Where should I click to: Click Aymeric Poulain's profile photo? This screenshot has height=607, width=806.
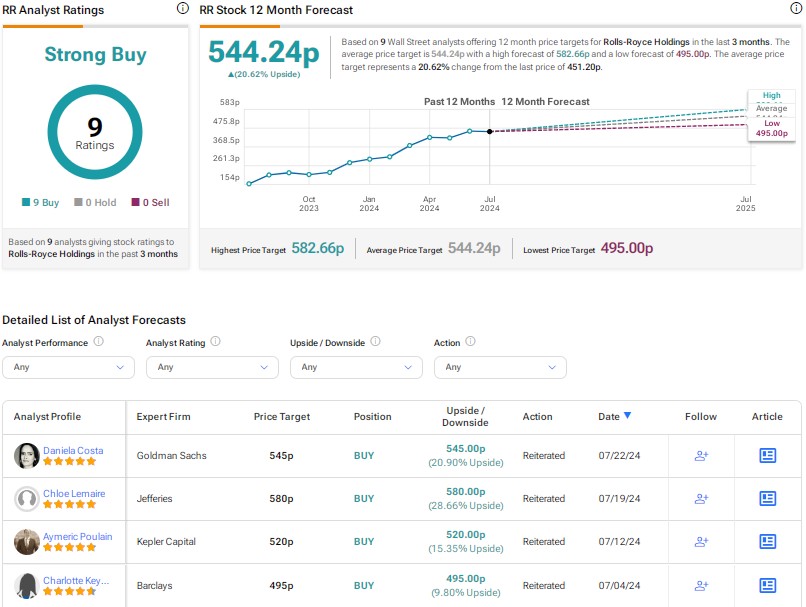click(x=26, y=542)
